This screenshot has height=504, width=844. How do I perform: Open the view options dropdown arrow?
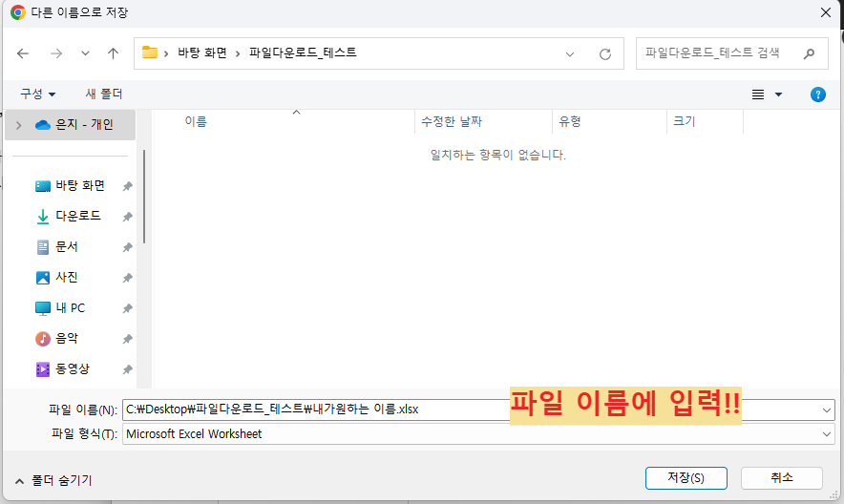click(x=778, y=94)
